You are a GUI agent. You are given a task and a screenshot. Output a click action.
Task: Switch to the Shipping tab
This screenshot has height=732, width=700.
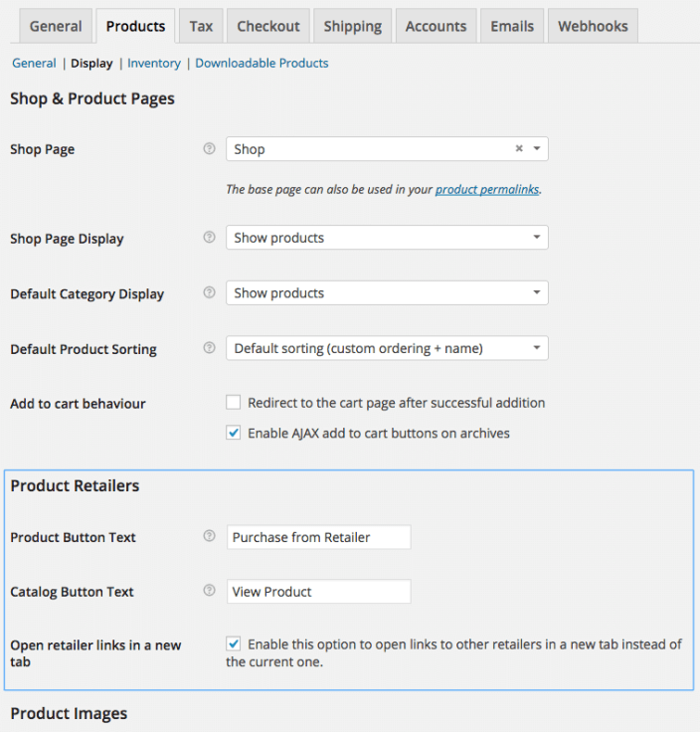(352, 26)
